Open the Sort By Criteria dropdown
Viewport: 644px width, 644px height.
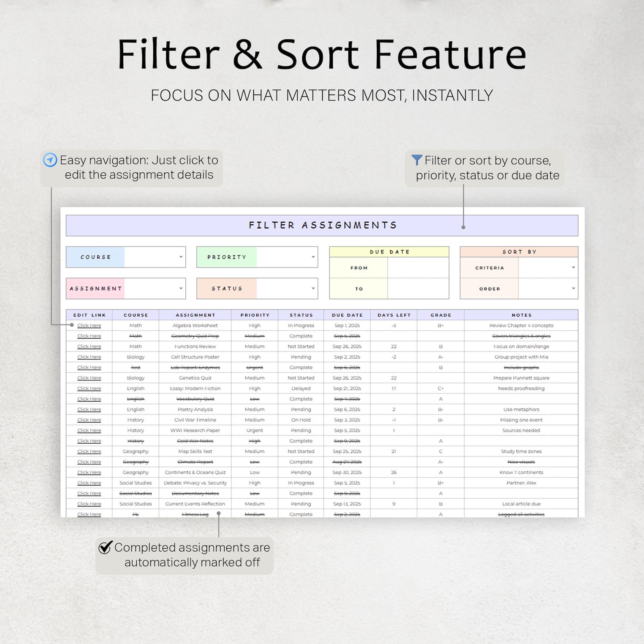[573, 268]
